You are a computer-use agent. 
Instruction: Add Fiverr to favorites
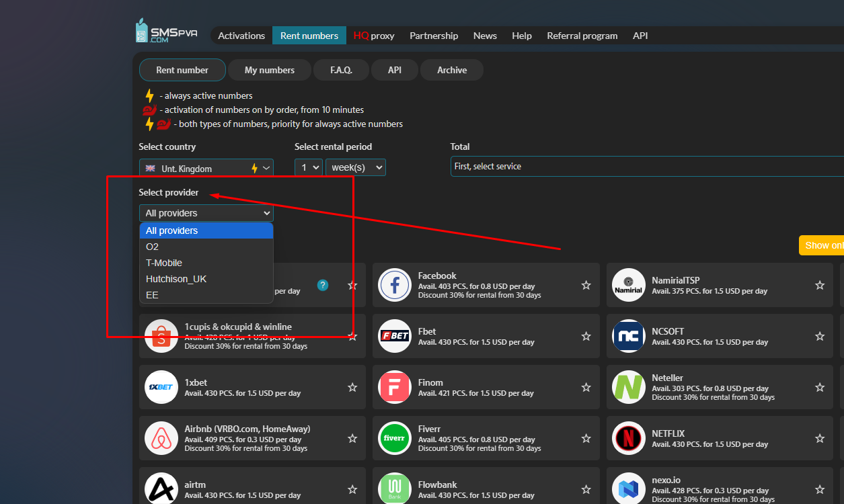tap(586, 438)
